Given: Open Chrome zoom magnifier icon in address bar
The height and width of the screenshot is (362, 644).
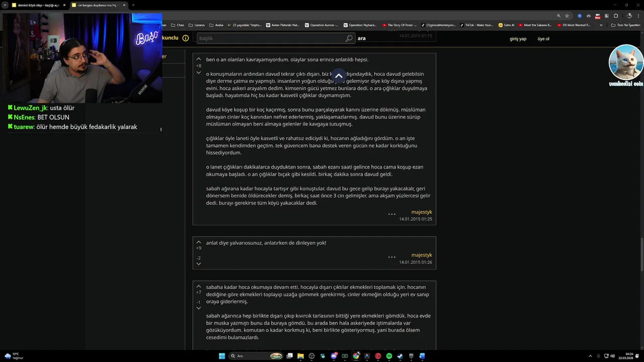Looking at the screenshot, I should click(x=558, y=16).
